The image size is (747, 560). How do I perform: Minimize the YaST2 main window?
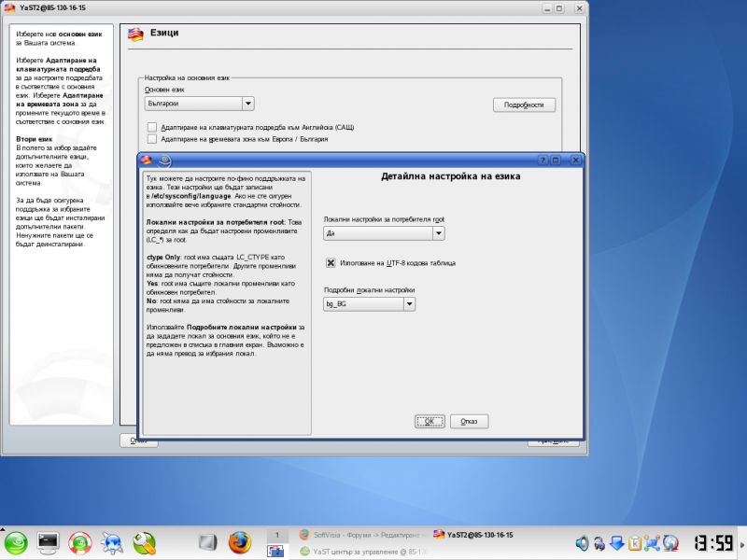pos(547,8)
